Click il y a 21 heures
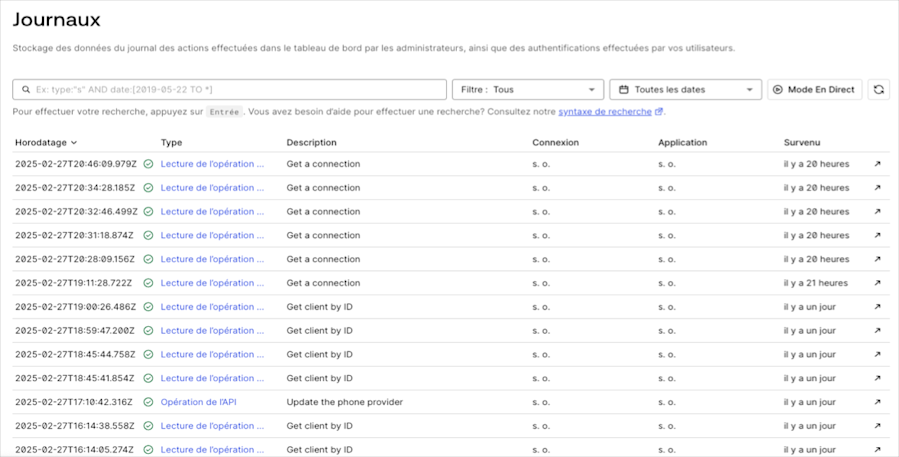 click(815, 283)
